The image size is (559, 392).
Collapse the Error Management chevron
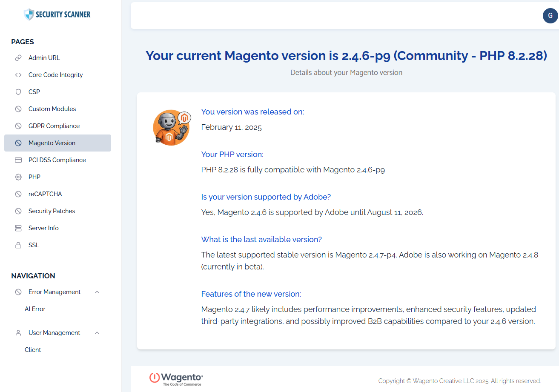(97, 292)
